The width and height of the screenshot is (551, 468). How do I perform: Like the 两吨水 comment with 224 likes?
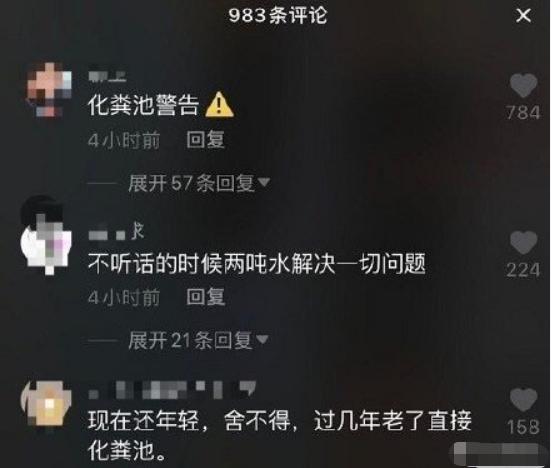point(523,243)
